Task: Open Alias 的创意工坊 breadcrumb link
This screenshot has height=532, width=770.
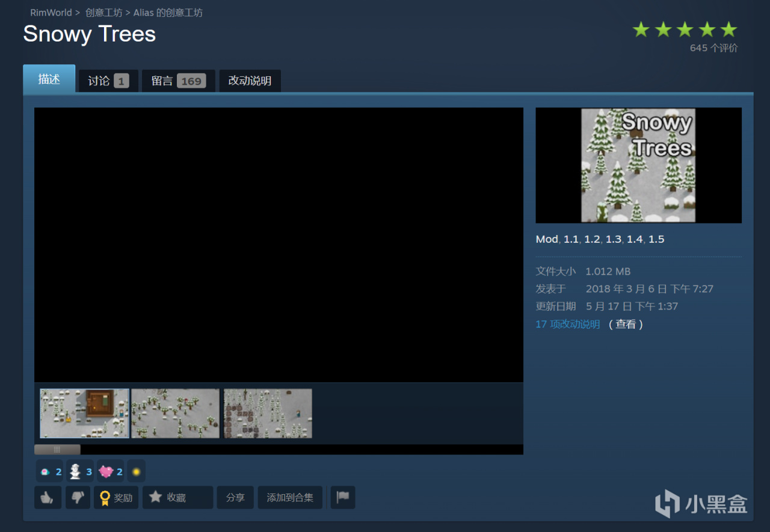Action: click(168, 13)
